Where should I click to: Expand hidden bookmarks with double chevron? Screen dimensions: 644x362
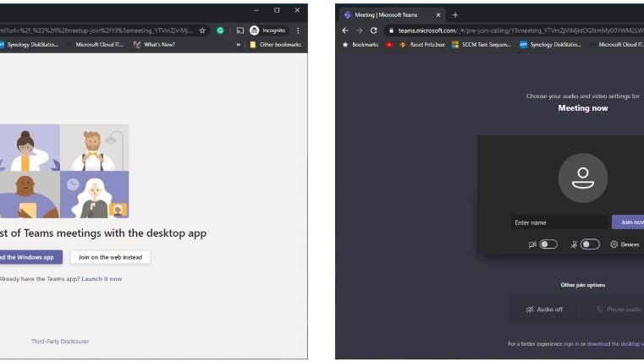pos(238,44)
